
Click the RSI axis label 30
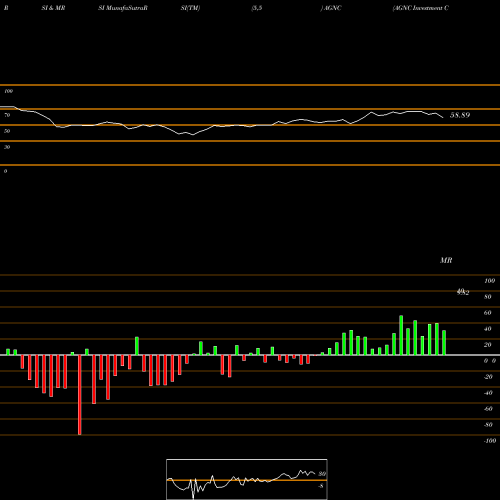click(7, 147)
